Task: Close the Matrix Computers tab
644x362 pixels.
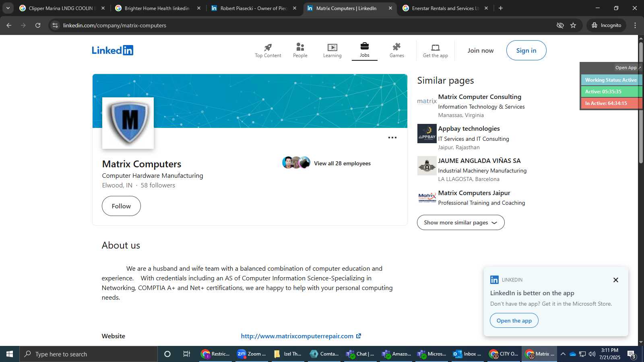Action: (390, 8)
